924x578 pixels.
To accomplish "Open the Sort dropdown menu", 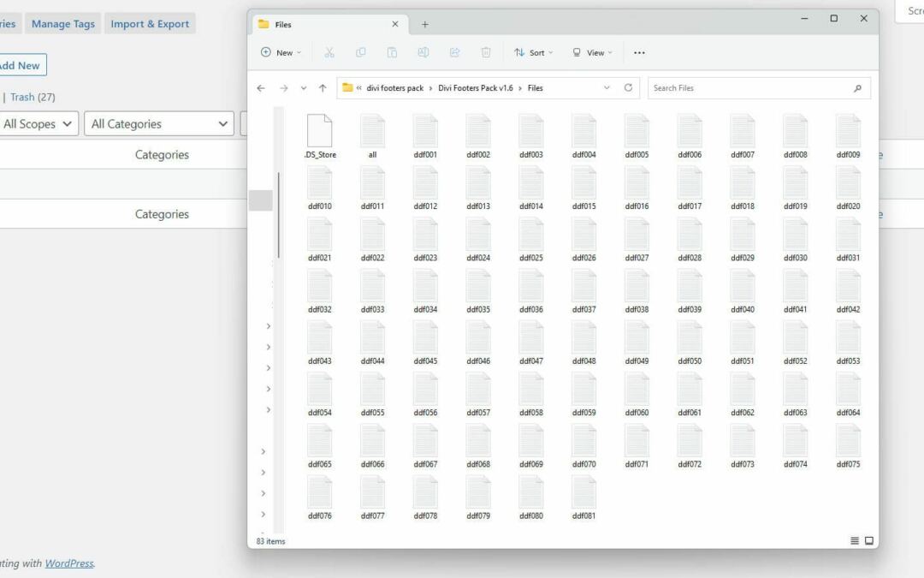I will (x=533, y=52).
